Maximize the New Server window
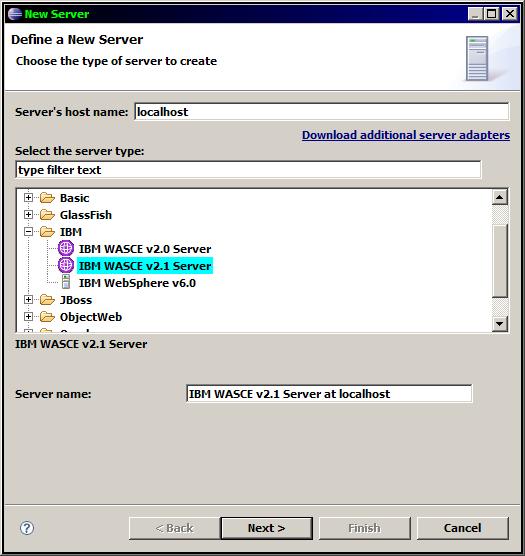This screenshot has width=525, height=556. (x=492, y=14)
